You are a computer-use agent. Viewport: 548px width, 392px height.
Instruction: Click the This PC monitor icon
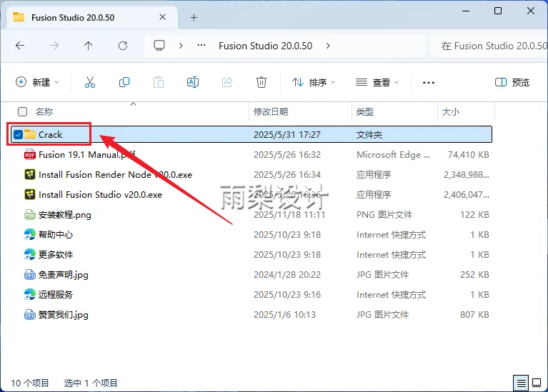coord(159,46)
